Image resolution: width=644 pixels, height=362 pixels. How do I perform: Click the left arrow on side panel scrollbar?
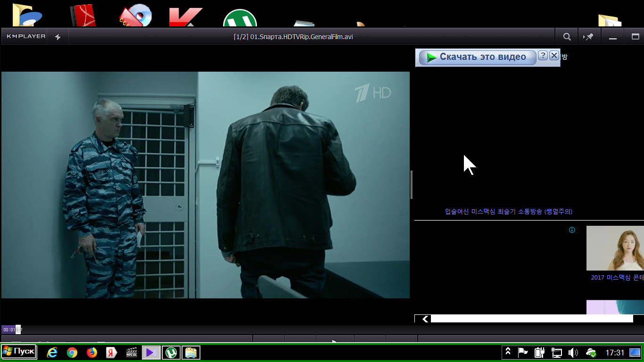[x=425, y=319]
